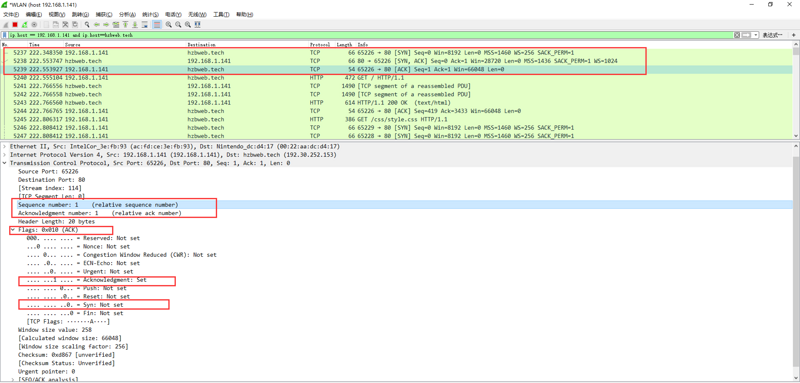The width and height of the screenshot is (800, 383).
Task: Toggle packet list colorization button
Action: pos(157,25)
